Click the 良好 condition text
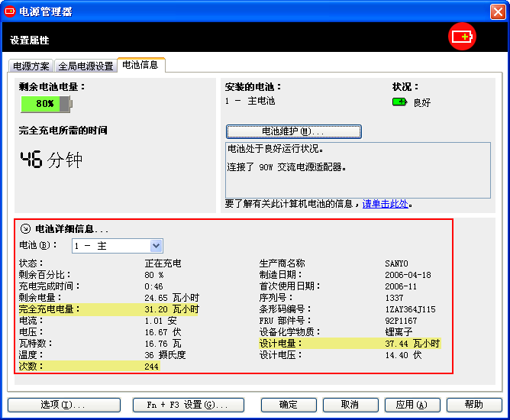 (x=422, y=103)
